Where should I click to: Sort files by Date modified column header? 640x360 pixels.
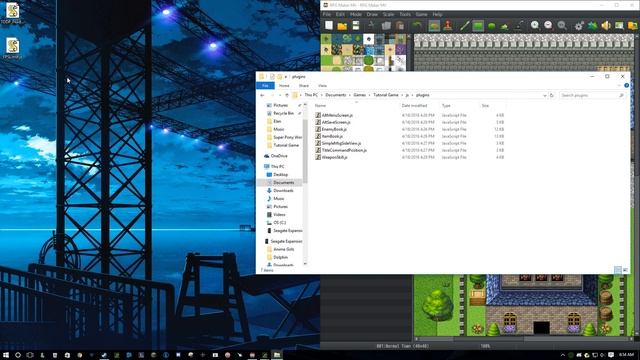(414, 106)
